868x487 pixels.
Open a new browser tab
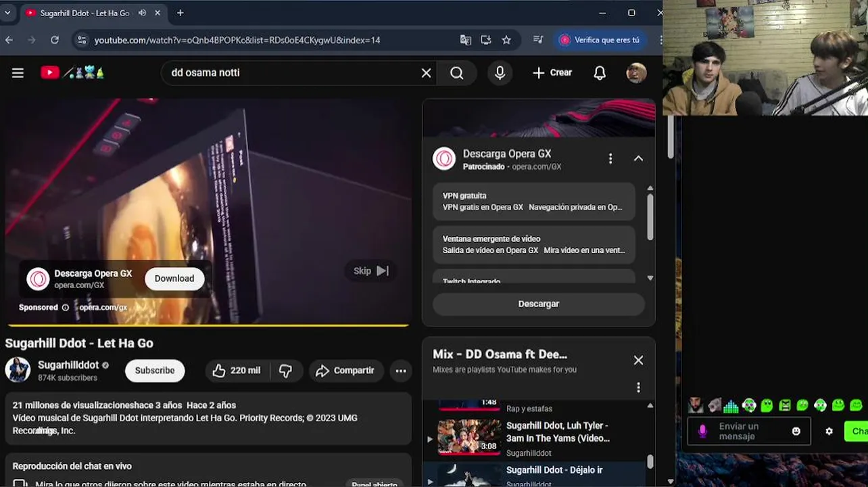pos(180,13)
